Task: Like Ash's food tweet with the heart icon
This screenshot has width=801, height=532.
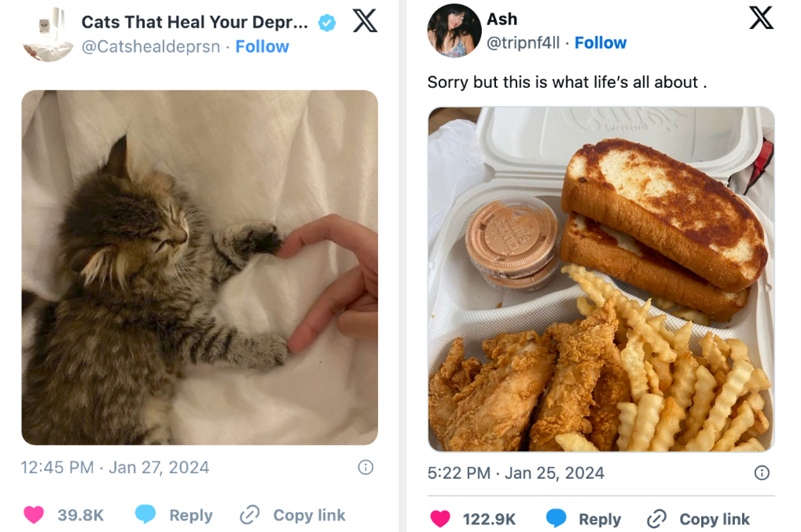Action: [440, 519]
